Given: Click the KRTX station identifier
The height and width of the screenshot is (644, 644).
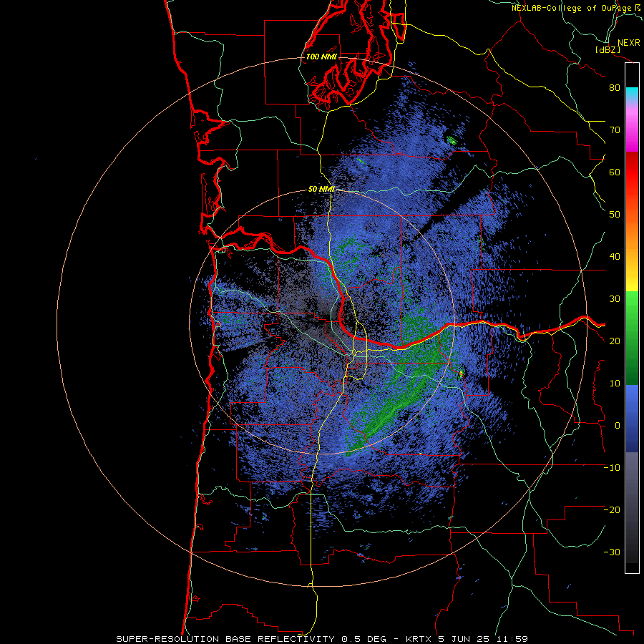Looking at the screenshot, I should pos(420,639).
